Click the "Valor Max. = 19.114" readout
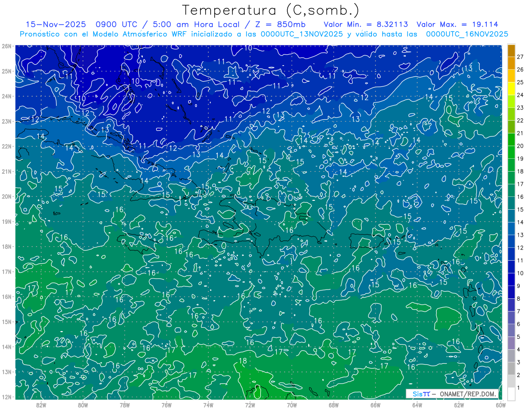Screen dimensions: 532x411 point(458,24)
